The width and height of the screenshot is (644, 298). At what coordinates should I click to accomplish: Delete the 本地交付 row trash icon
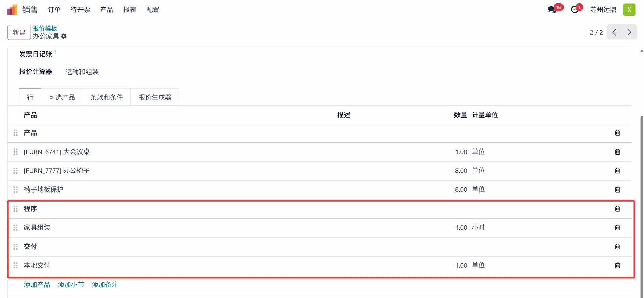(x=618, y=265)
